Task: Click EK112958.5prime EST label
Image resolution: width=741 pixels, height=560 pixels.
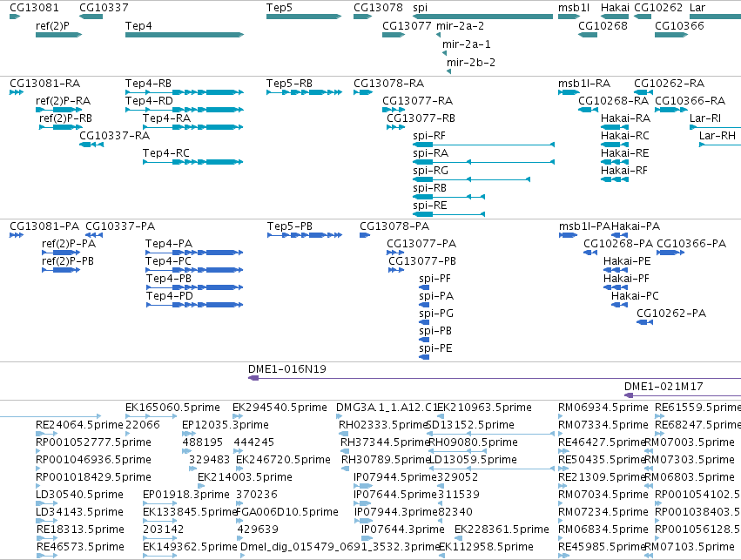Action: [x=486, y=547]
